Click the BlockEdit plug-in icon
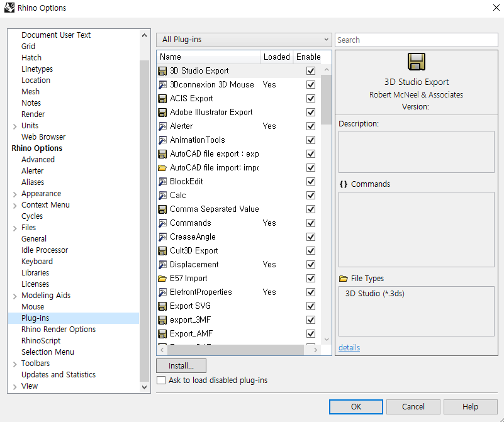Viewport: 504px width, 422px height. (162, 182)
